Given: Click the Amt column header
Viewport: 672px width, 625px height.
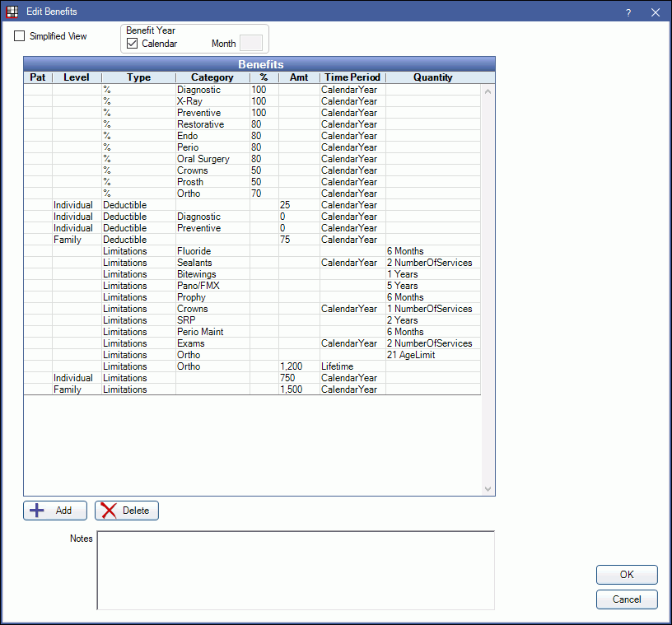Looking at the screenshot, I should pos(299,77).
